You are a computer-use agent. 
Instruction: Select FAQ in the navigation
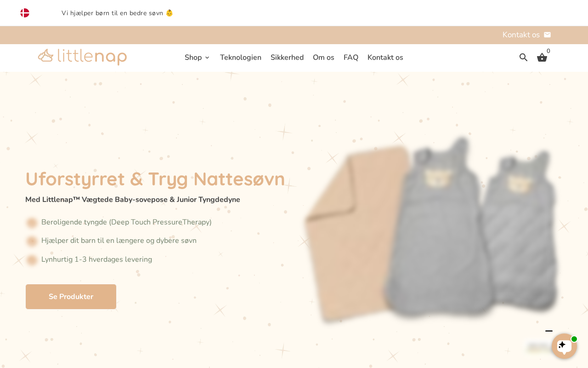point(351,57)
